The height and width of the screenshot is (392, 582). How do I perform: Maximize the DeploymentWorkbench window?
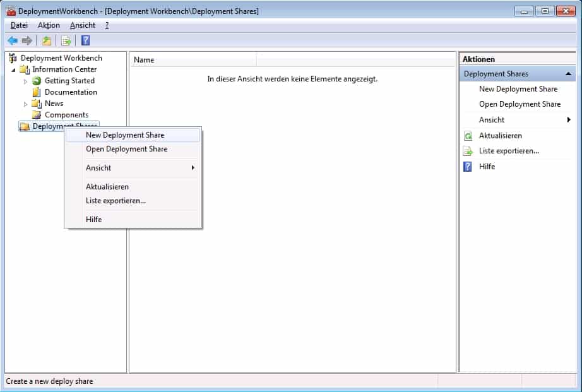(545, 11)
